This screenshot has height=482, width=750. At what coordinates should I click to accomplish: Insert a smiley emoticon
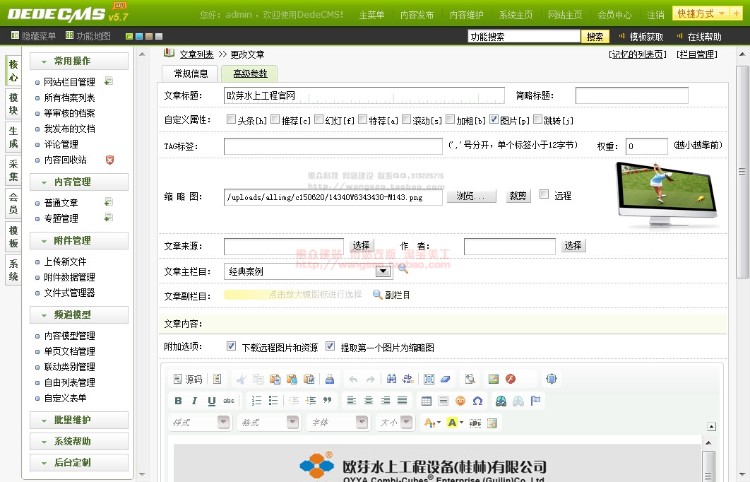[460, 401]
